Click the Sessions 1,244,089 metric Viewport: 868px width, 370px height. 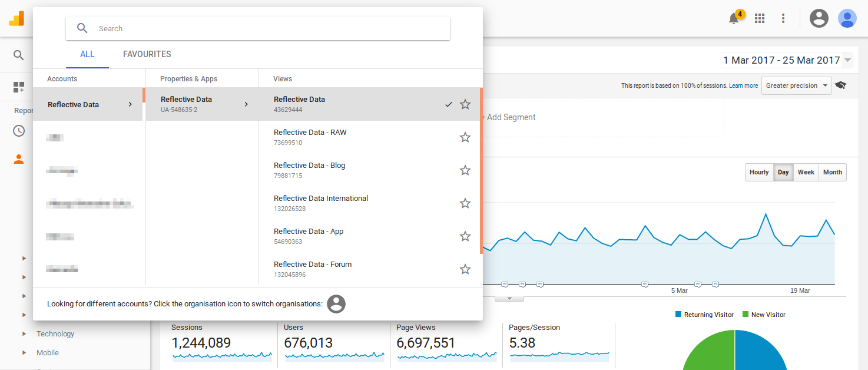point(222,342)
